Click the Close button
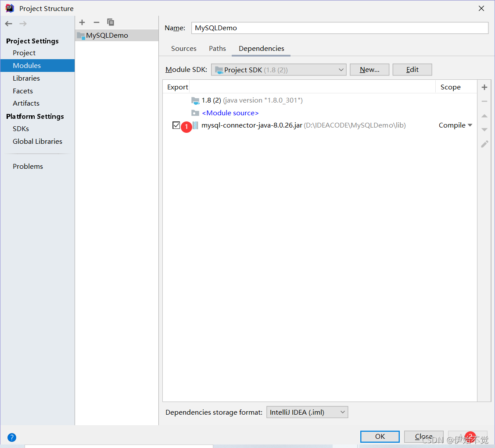495x448 pixels. [x=423, y=436]
